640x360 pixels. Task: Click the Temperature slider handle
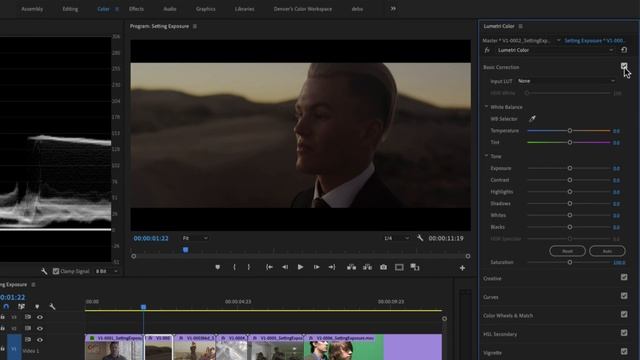coord(570,131)
